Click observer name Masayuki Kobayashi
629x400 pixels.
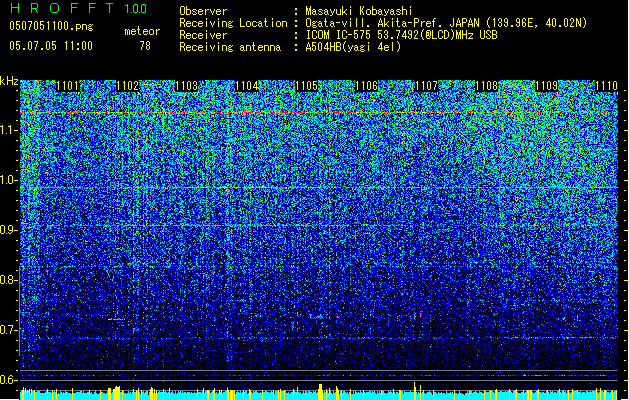click(359, 11)
